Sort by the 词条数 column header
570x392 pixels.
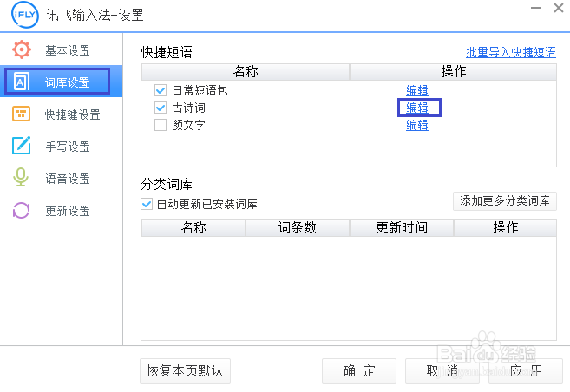coord(297,228)
